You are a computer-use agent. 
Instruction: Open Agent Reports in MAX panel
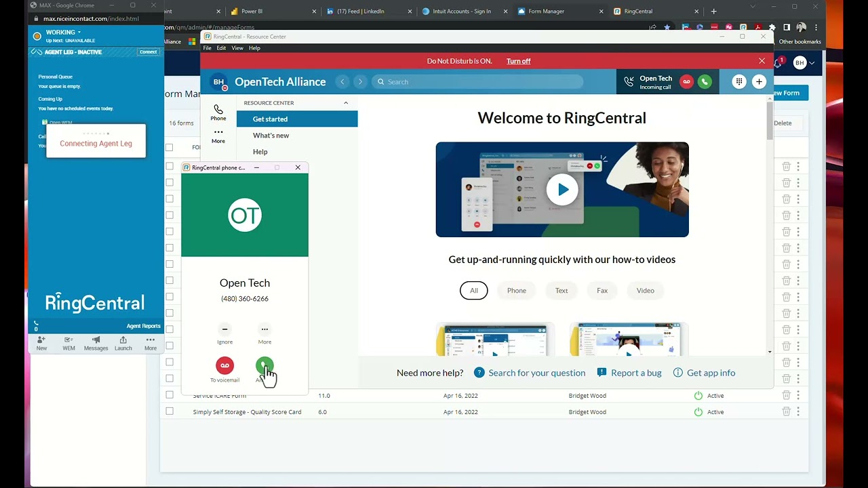143,326
